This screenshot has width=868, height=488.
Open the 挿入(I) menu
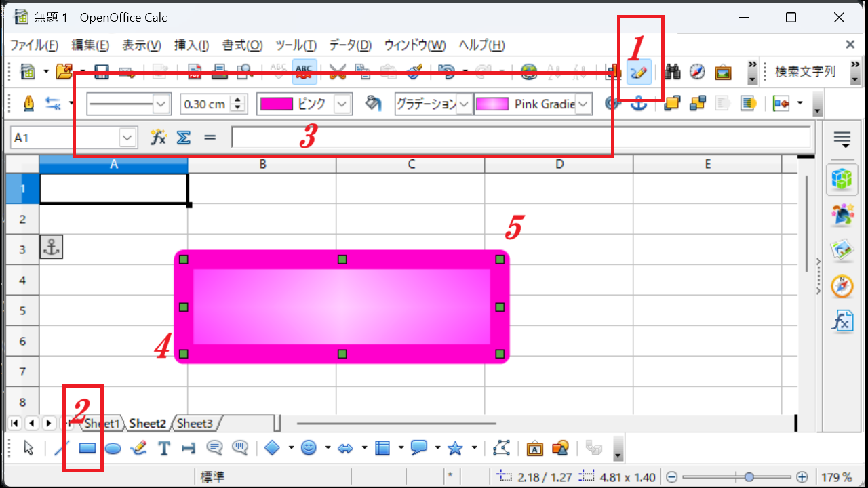pos(191,45)
